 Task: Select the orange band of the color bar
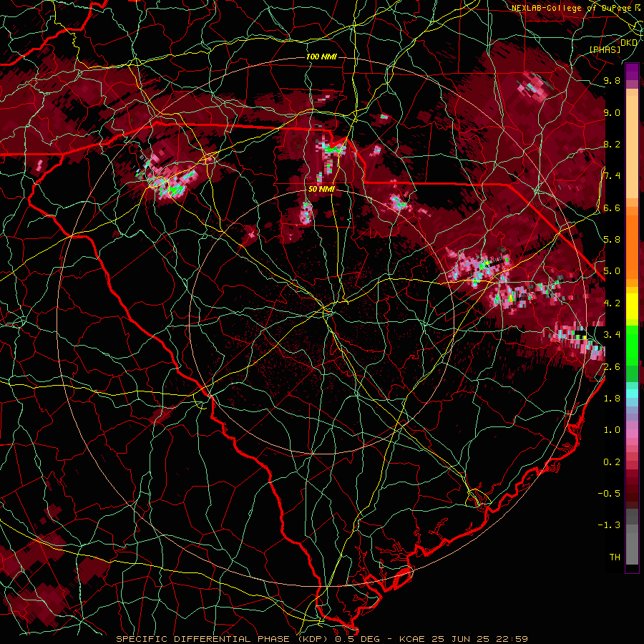click(x=632, y=246)
